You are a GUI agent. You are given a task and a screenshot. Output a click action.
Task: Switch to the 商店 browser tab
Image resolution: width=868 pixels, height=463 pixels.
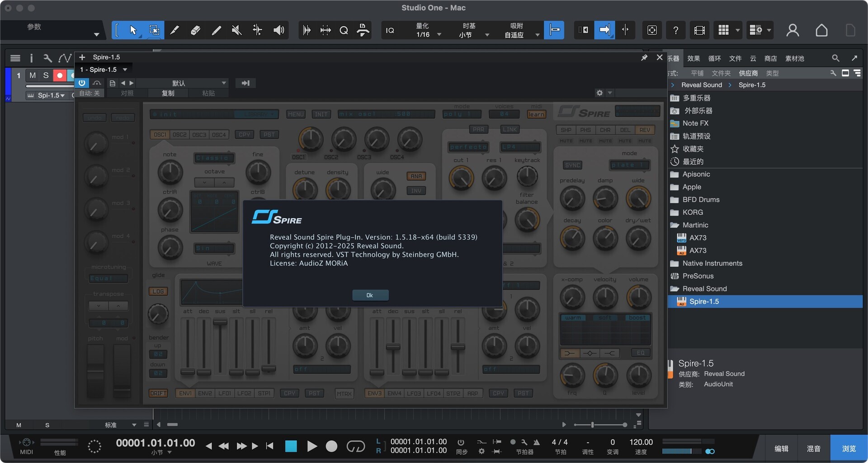point(770,58)
